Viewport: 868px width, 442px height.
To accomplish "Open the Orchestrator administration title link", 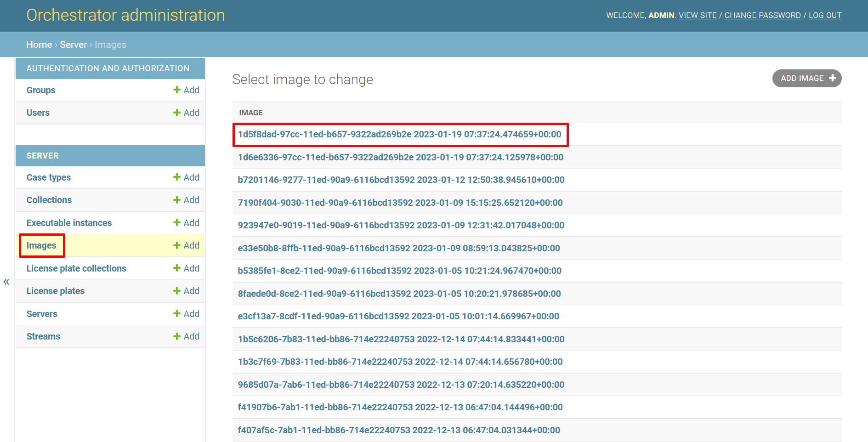I will point(125,15).
